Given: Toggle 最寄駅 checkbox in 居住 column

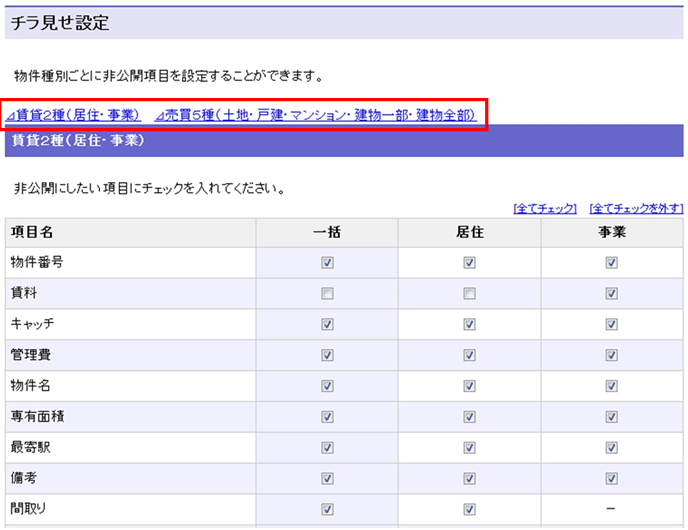Looking at the screenshot, I should [x=469, y=448].
